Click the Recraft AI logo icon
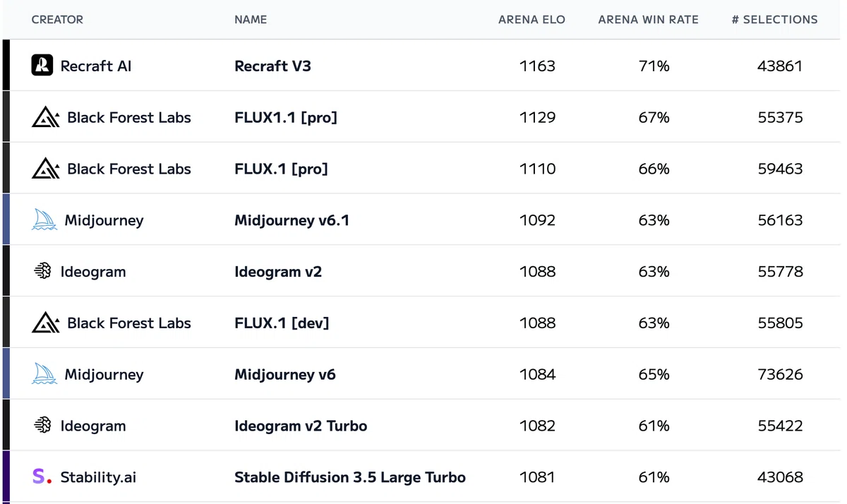Screen dimensions: 847x504 [42, 66]
